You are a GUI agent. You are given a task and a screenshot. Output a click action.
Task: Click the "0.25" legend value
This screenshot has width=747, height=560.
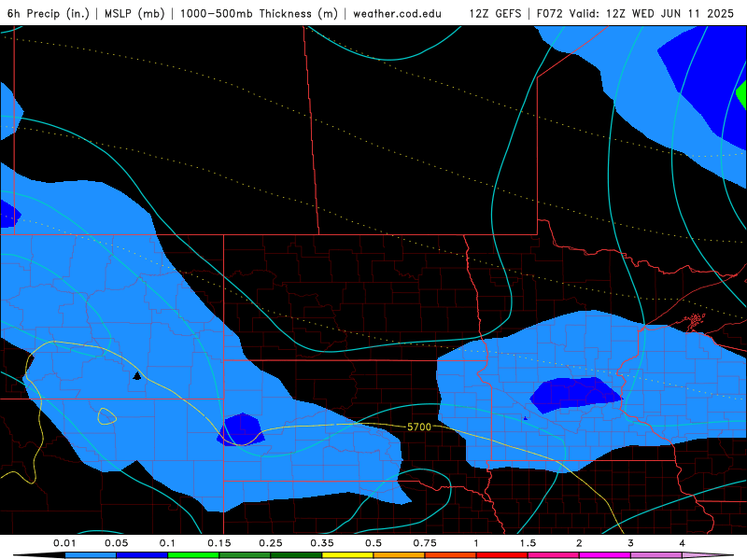271,543
